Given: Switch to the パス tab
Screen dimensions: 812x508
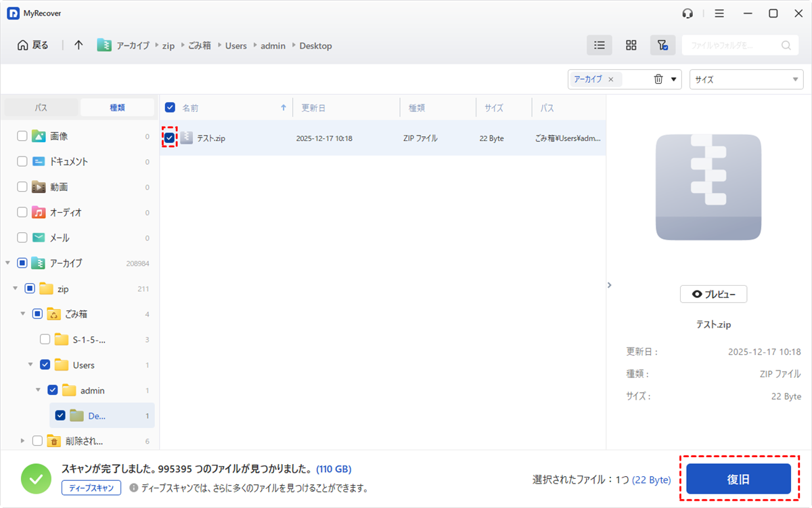Looking at the screenshot, I should 41,108.
